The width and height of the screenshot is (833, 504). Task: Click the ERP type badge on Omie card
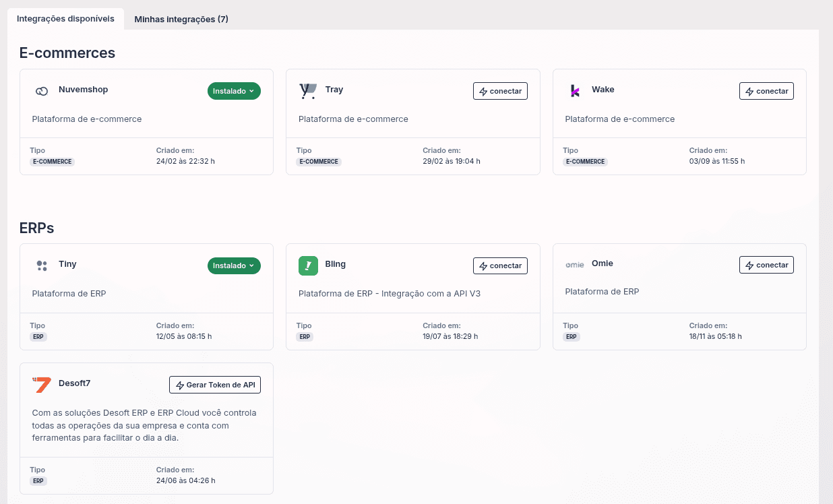[x=572, y=336]
